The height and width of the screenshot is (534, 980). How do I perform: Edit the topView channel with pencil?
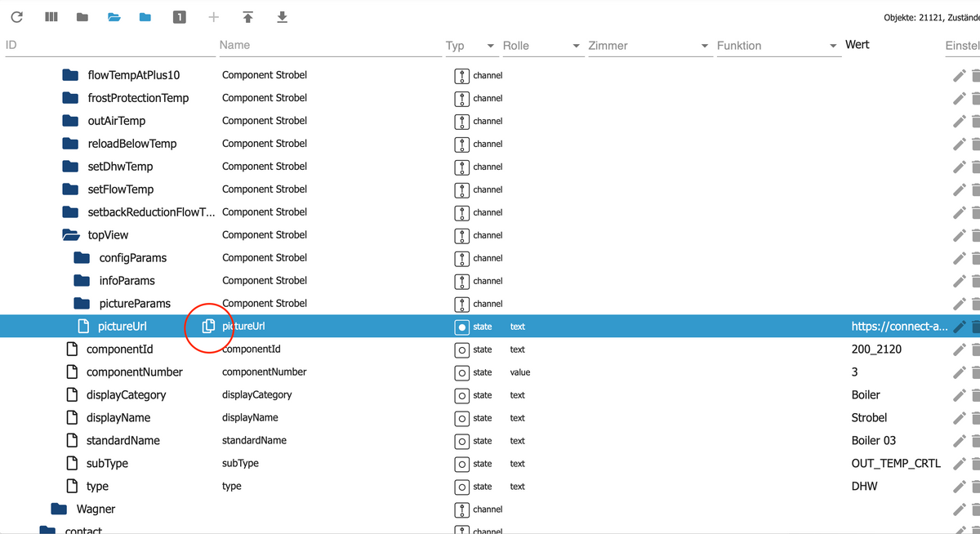coord(960,235)
